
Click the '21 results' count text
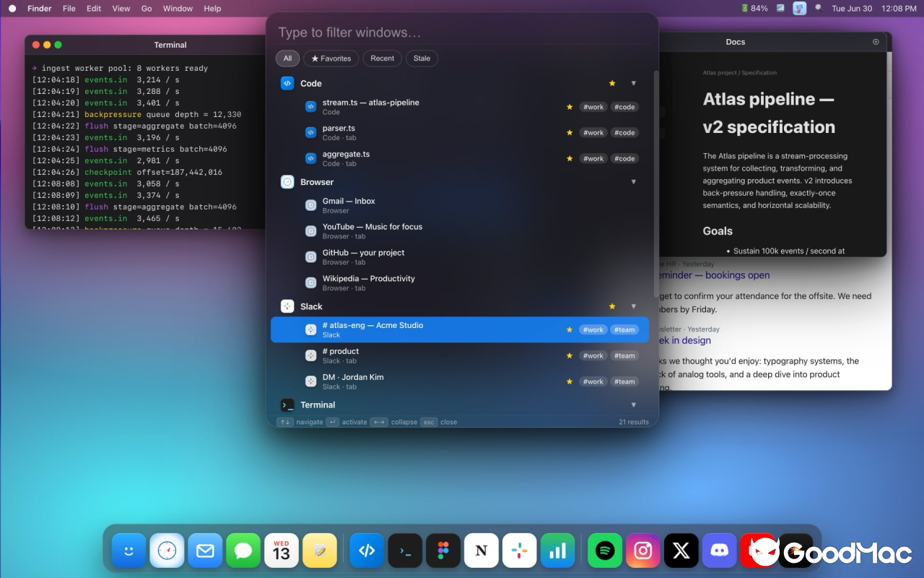click(634, 422)
